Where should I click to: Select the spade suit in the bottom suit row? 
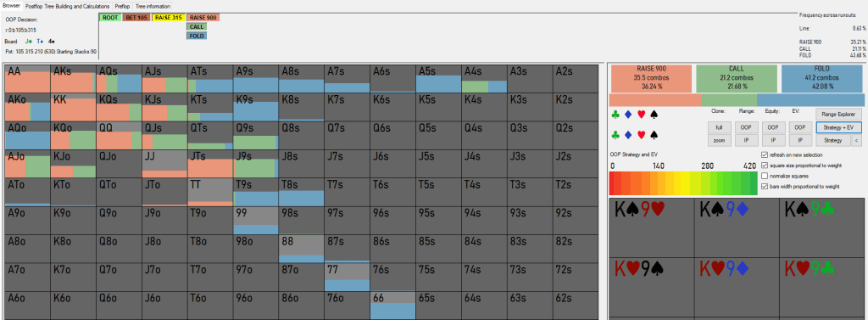click(654, 135)
